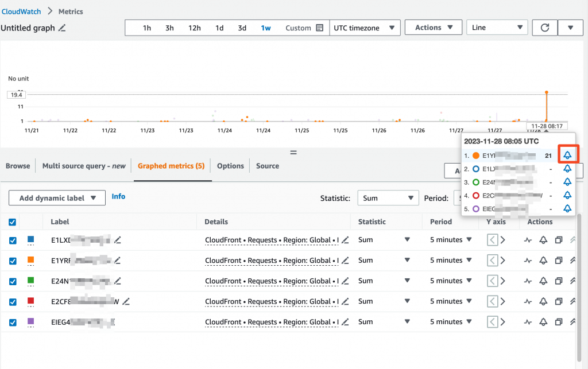This screenshot has width=588, height=369.
Task: Edit details of the EIEG4 metric
Action: click(345, 322)
